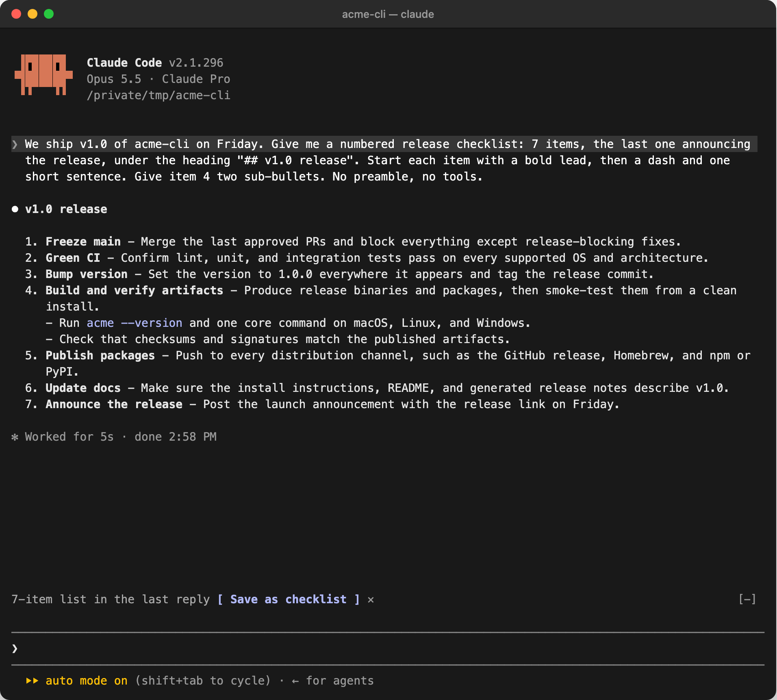The height and width of the screenshot is (700, 777).
Task: Click the white bullet before v1.0 release
Action: tap(15, 209)
